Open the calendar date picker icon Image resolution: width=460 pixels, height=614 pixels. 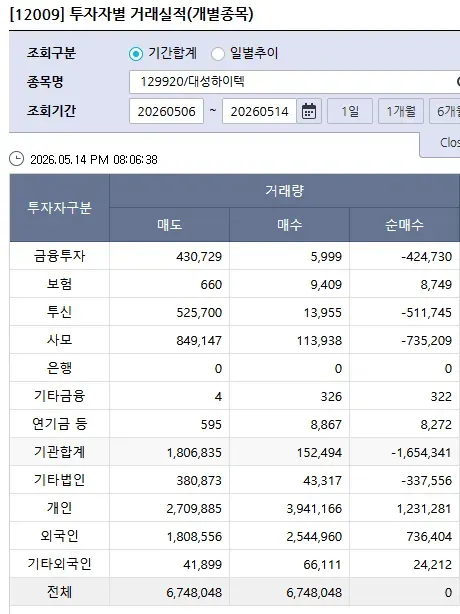(x=309, y=111)
